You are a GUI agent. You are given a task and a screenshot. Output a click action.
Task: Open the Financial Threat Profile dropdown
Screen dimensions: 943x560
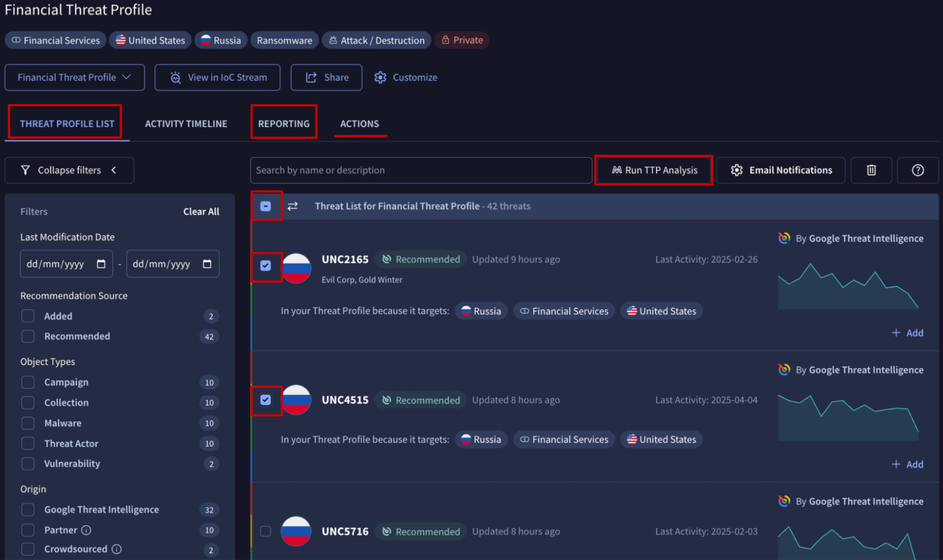click(75, 77)
